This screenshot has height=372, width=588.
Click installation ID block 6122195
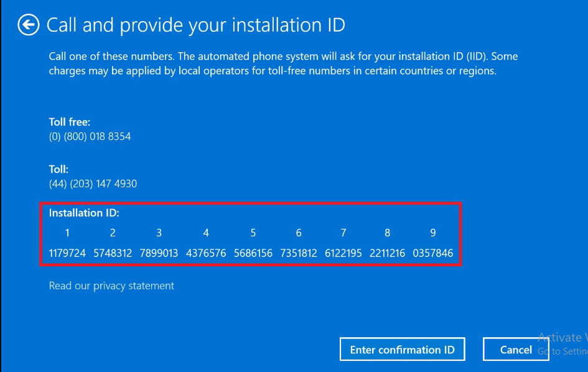[x=343, y=253]
